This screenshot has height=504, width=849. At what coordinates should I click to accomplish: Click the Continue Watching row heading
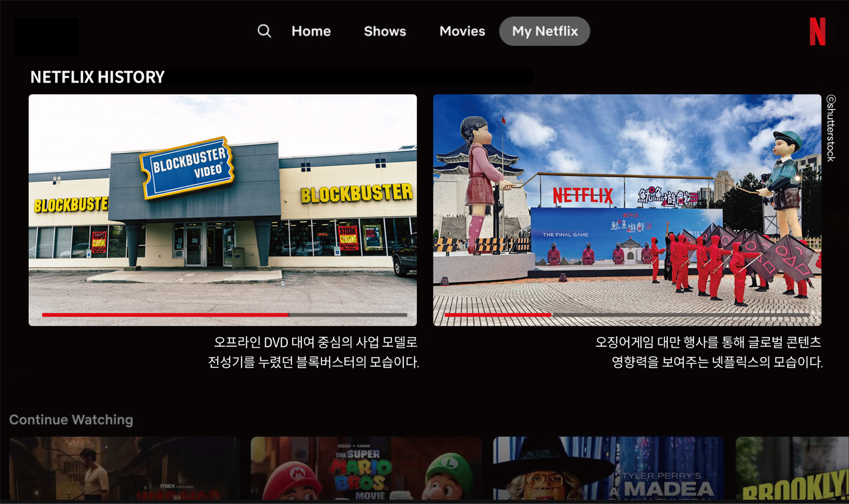coord(71,420)
